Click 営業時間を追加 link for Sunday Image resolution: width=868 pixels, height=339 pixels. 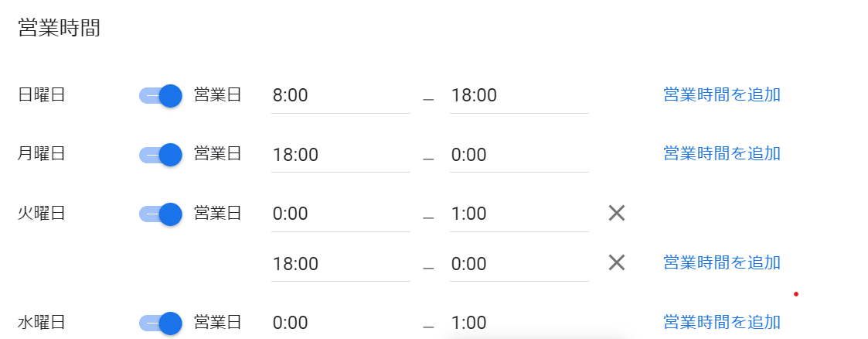point(721,95)
